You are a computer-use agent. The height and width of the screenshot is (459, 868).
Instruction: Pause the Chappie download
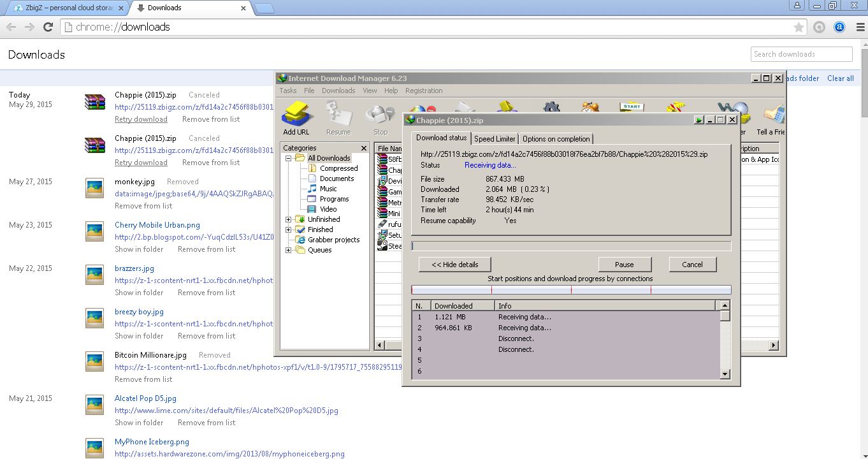coord(625,265)
